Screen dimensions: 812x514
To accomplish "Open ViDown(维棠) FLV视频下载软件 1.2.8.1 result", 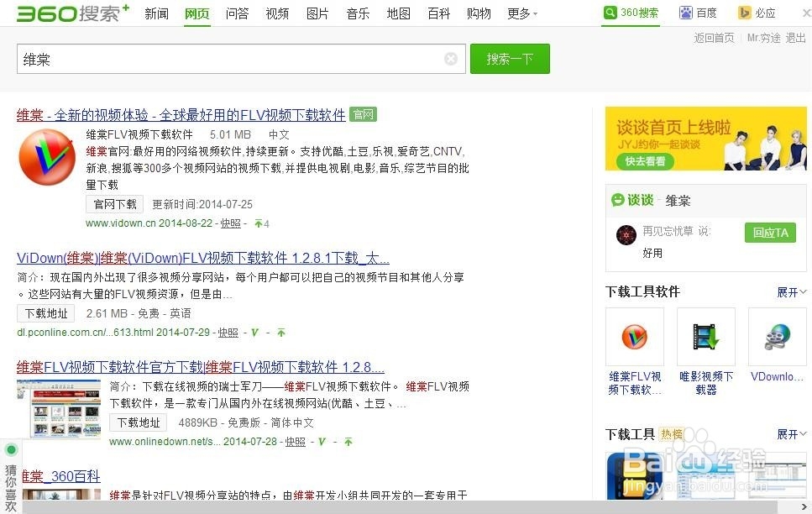I will tap(203, 258).
